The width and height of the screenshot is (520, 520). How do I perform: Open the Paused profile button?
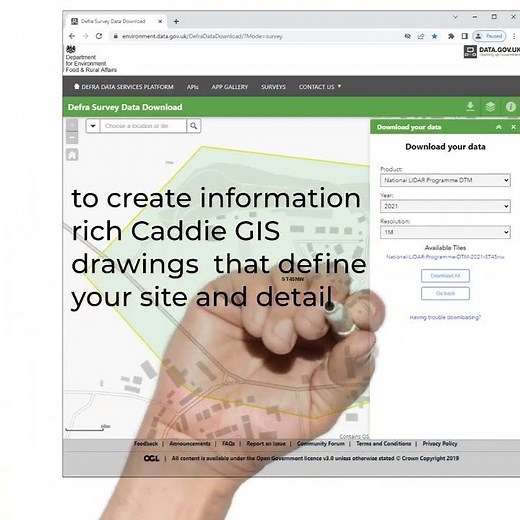(x=489, y=36)
